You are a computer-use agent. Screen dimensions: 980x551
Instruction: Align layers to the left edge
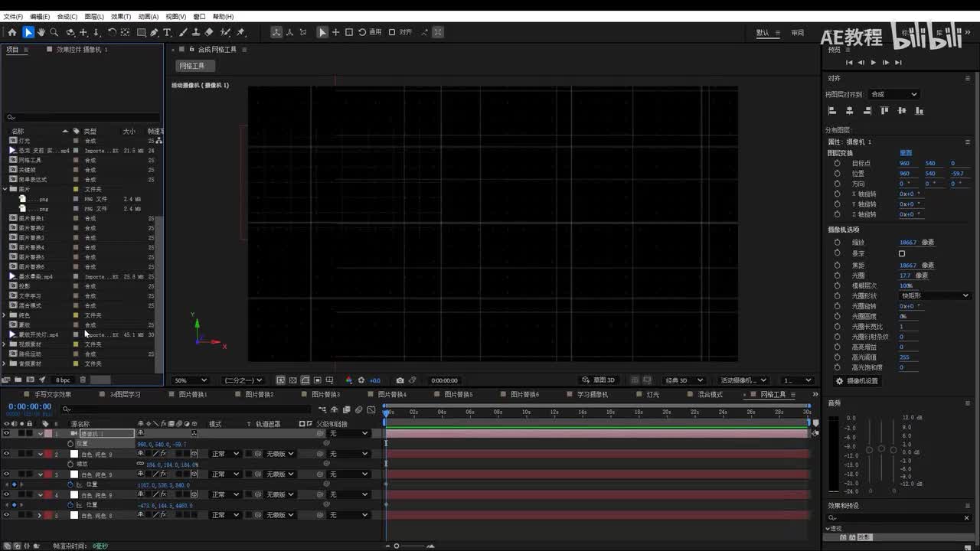(x=833, y=110)
